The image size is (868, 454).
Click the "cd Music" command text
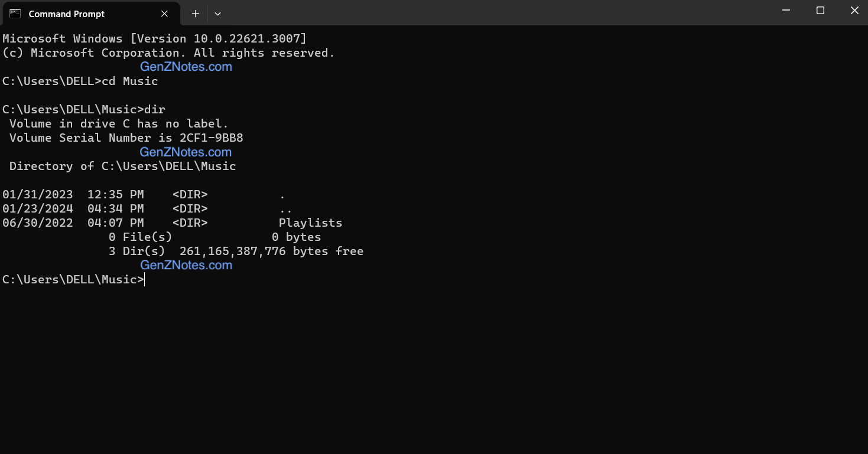130,81
